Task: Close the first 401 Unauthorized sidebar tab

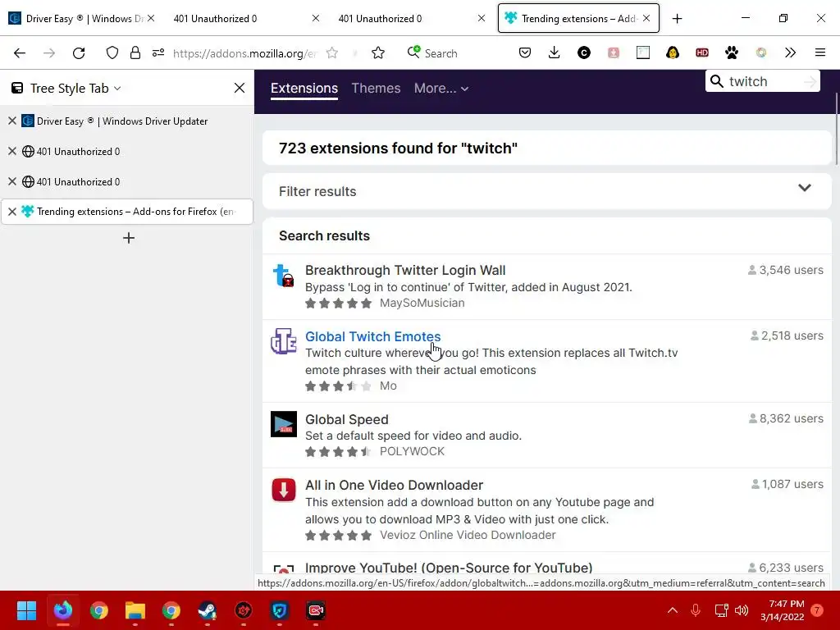Action: click(12, 151)
